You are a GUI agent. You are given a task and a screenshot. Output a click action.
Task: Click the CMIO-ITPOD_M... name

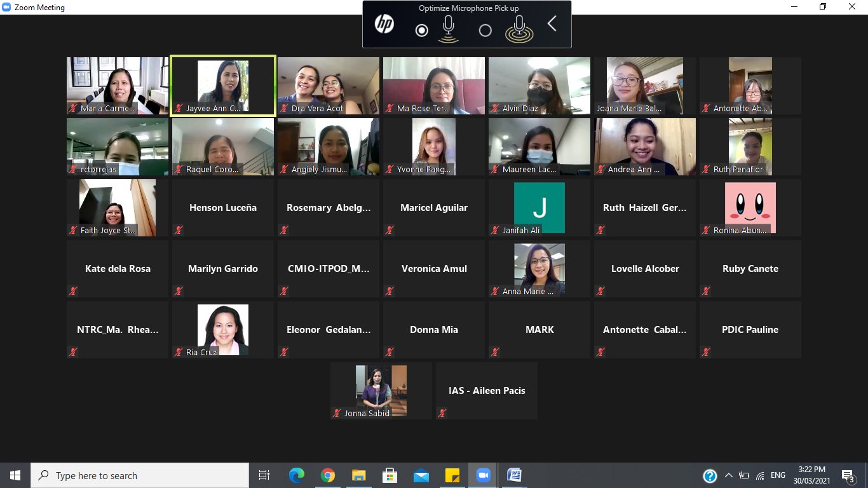coord(329,269)
